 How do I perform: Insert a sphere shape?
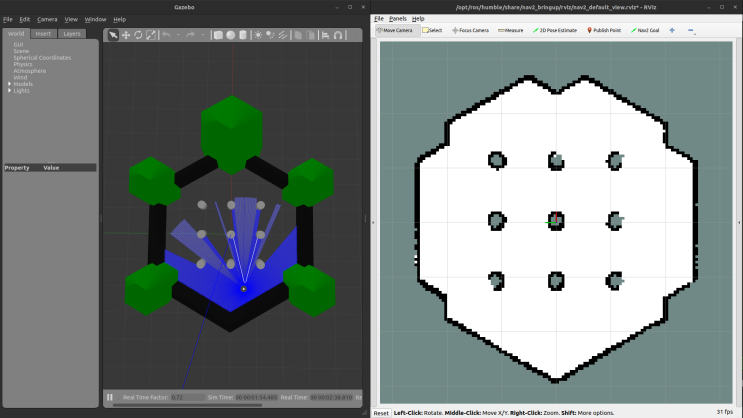(x=230, y=35)
